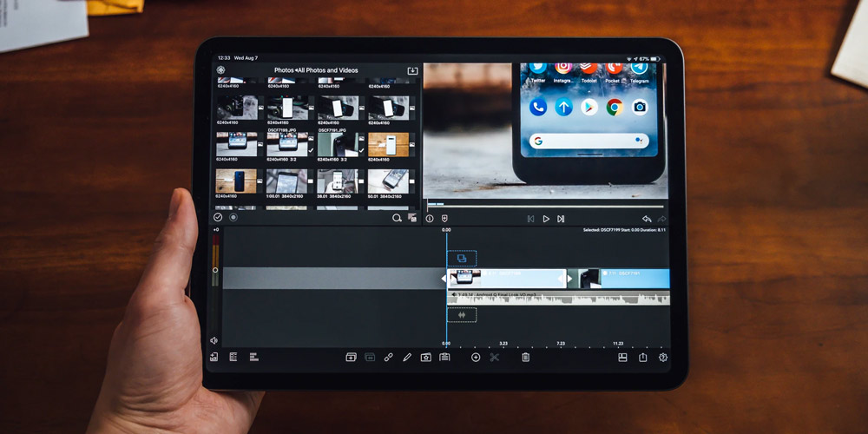868x434 pixels.
Task: Tap the clipboard paste icon
Action: coord(444,357)
